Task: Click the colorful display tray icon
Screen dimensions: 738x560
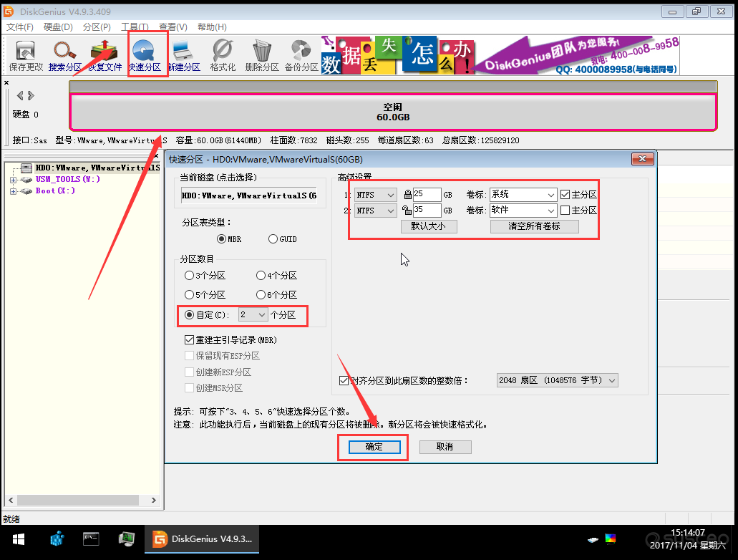Action: coord(611,539)
